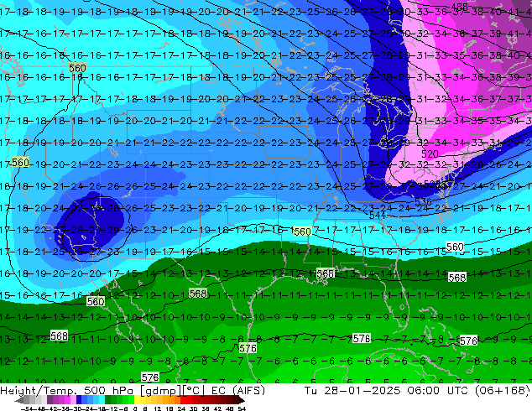
Task: Click the 536 contour label near the mid-Atlantic coast
Action: (x=423, y=202)
